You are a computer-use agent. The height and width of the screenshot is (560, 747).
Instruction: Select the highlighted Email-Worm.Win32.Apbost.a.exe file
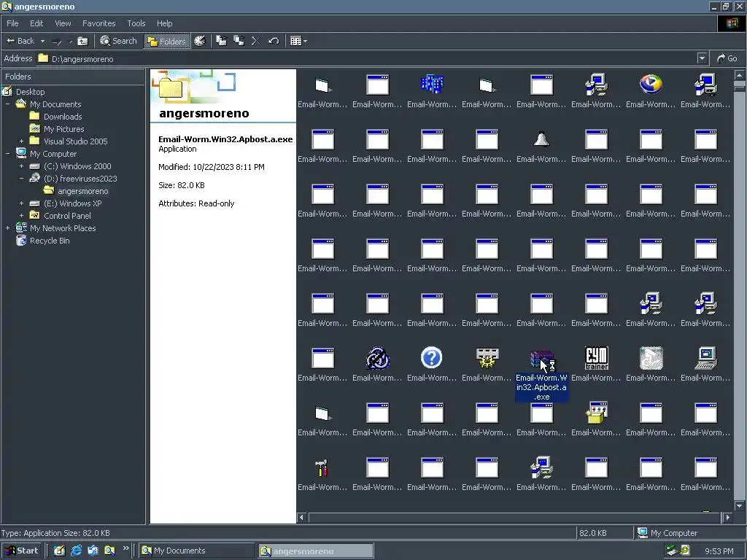[x=541, y=374]
